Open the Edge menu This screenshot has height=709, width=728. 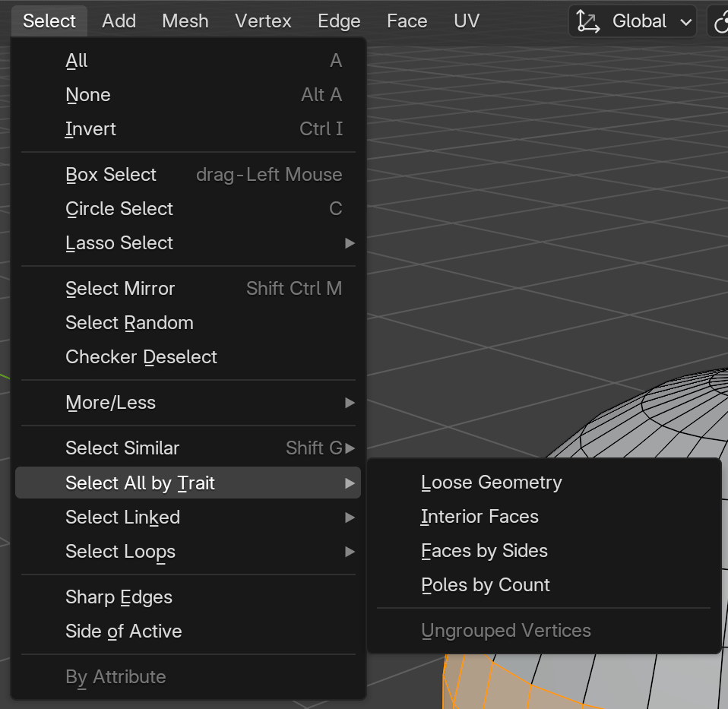tap(339, 21)
